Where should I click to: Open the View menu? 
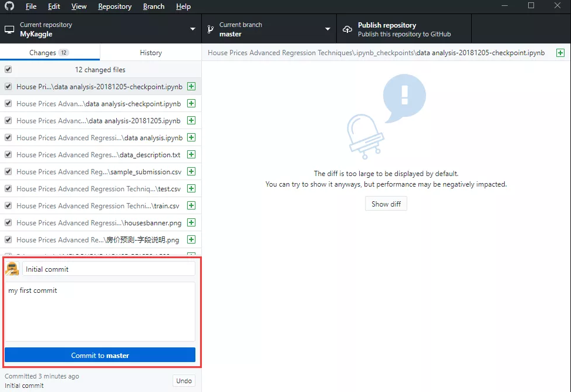tap(79, 6)
